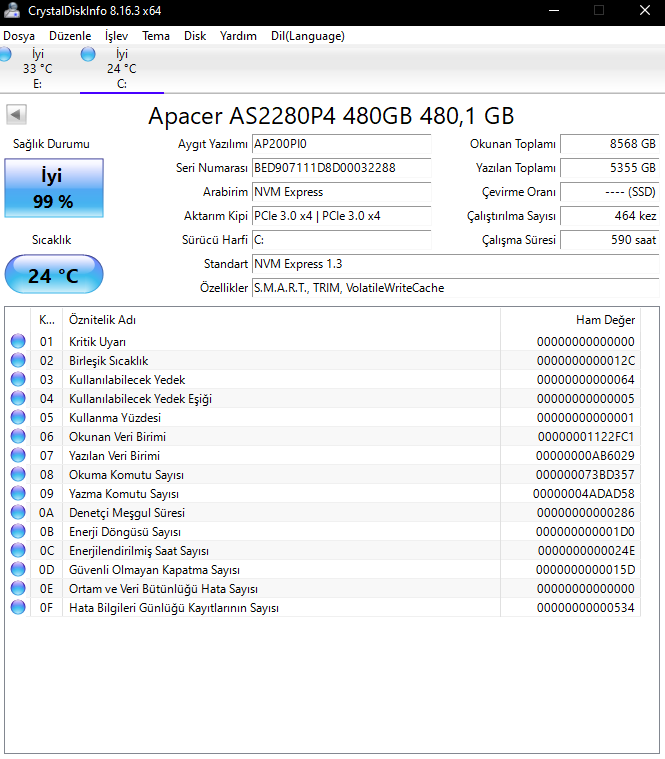This screenshot has width=665, height=759.
Task: Click status orb of Enerji Döngüsü Sayısı row
Action: click(18, 531)
